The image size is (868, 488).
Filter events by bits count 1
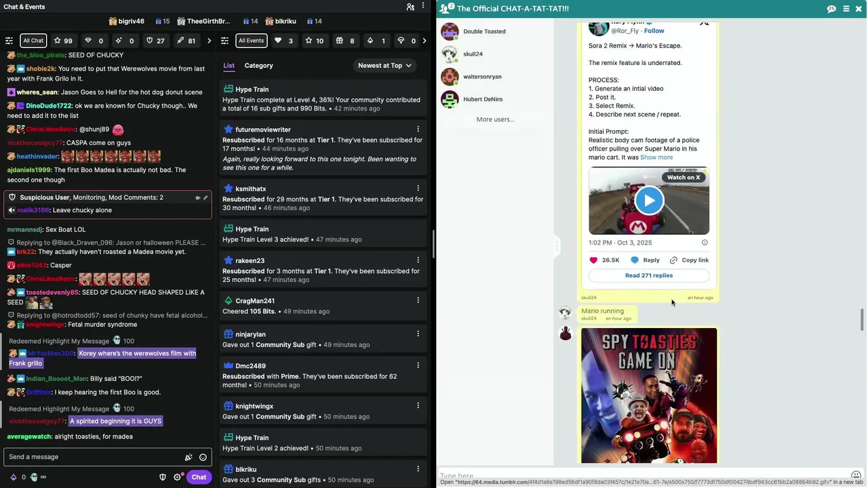[376, 41]
